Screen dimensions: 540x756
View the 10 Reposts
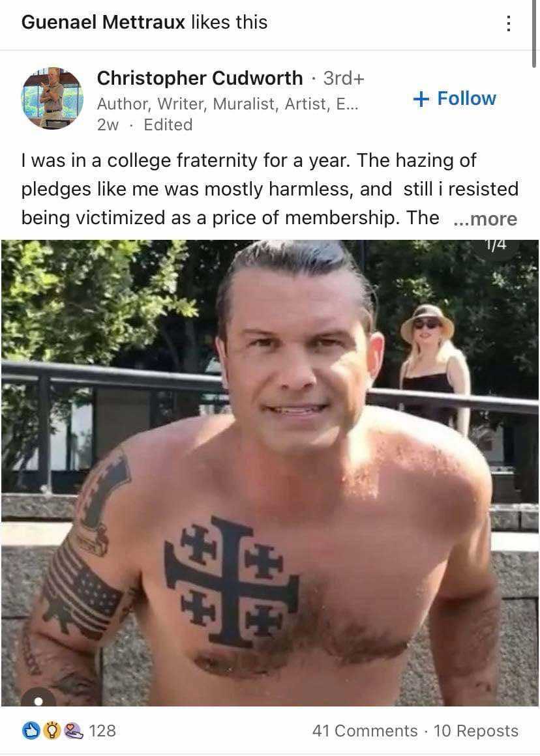476,731
